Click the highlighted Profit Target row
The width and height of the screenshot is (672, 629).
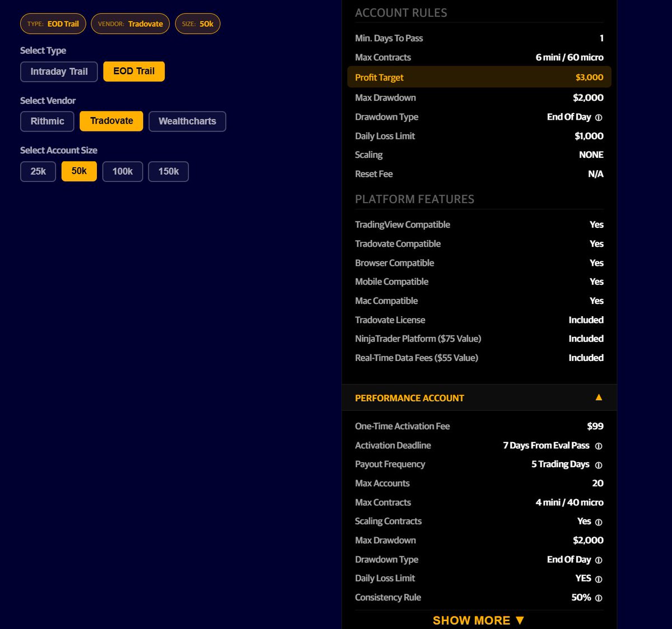[x=479, y=77]
